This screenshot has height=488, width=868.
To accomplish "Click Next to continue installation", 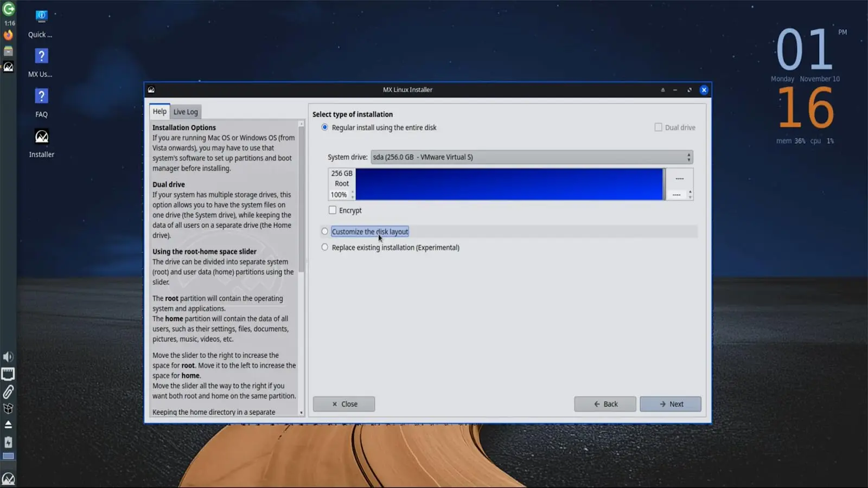I will [x=671, y=404].
